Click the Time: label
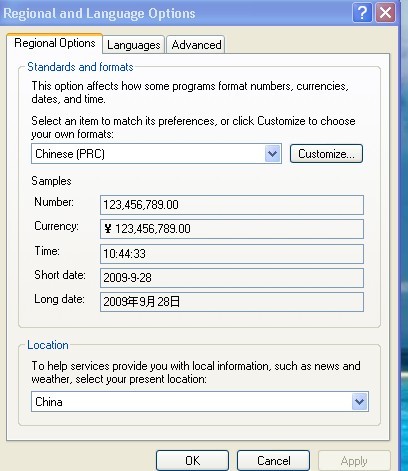Image resolution: width=408 pixels, height=471 pixels. 47,251
